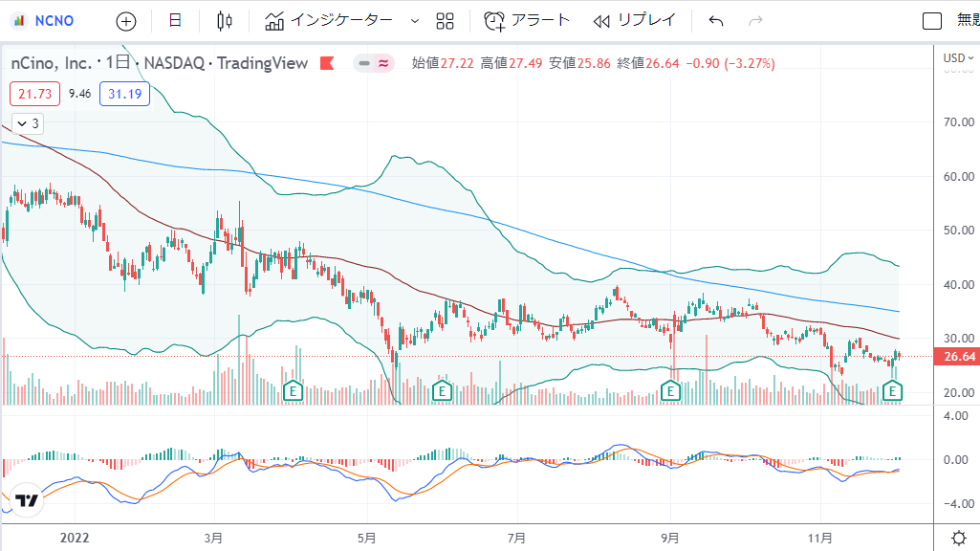Click the 終値26.64 close value
This screenshot has height=551, width=980.
click(648, 63)
